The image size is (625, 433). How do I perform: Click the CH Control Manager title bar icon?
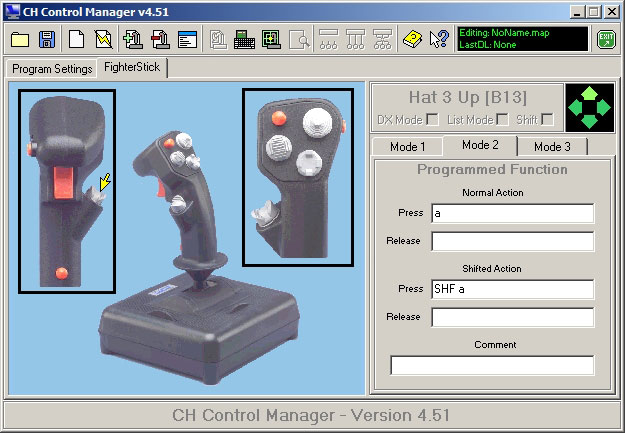tap(12, 12)
